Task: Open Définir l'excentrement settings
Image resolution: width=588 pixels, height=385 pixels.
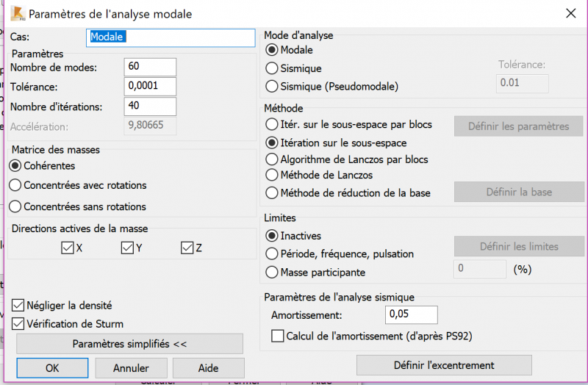Action: click(x=444, y=365)
